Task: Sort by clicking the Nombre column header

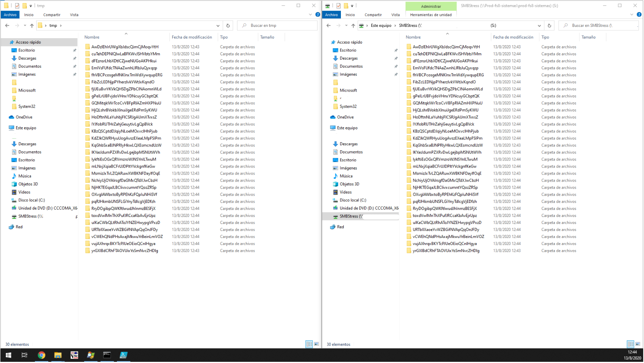Action: (x=92, y=37)
